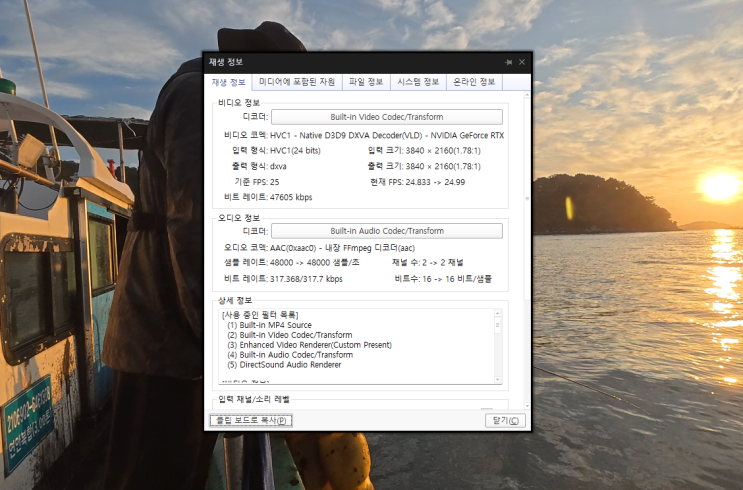Open the 파일 정보 tab

point(366,82)
